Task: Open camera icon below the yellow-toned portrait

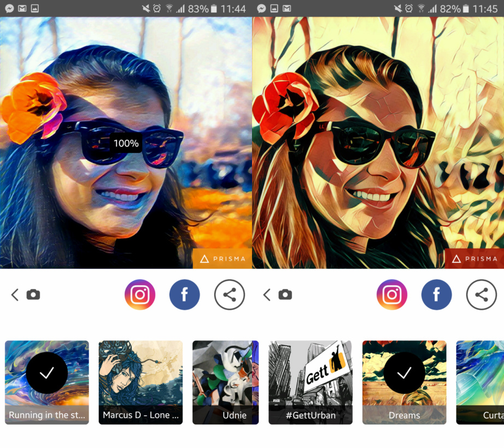Action: pos(285,295)
